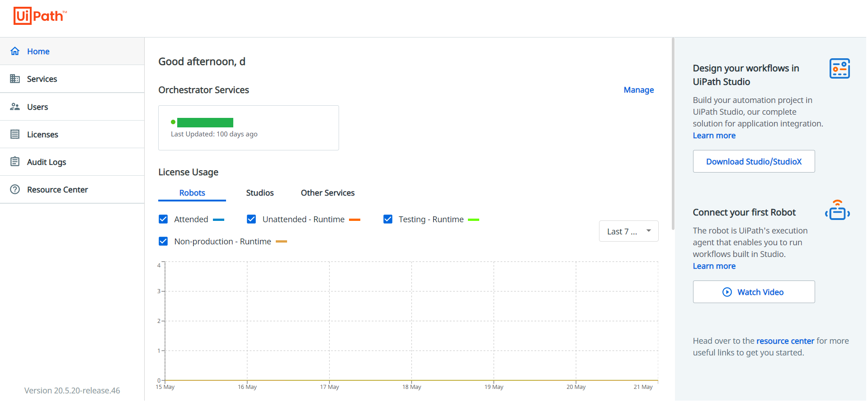The image size is (868, 402).
Task: Click the Resource Center question icon
Action: [x=15, y=189]
